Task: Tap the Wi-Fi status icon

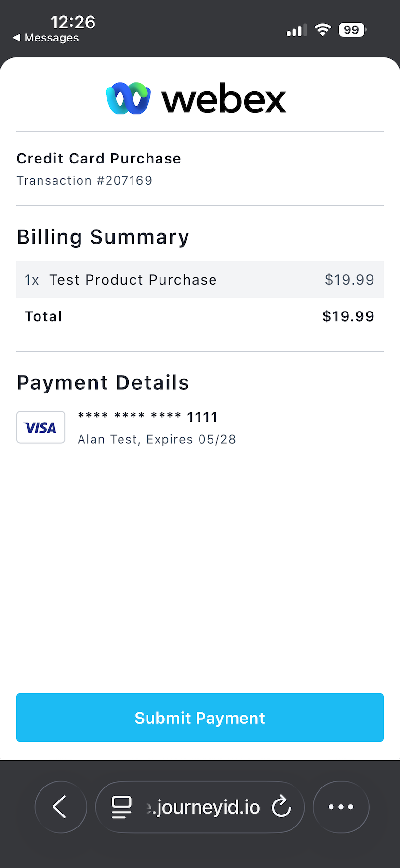Action: (322, 30)
